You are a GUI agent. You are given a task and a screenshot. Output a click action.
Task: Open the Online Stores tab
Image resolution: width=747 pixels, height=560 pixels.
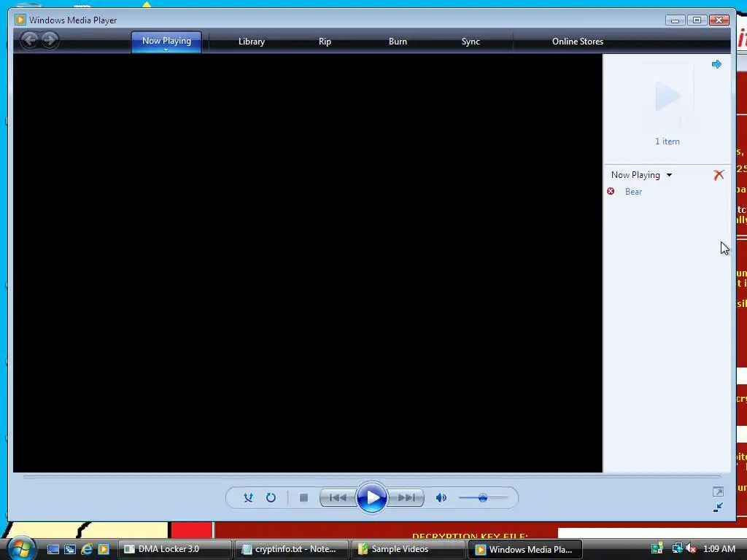click(578, 42)
